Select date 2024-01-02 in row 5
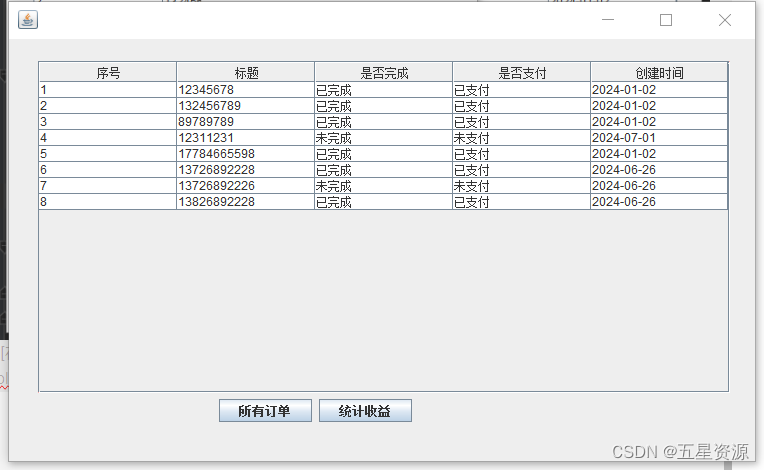 point(659,154)
